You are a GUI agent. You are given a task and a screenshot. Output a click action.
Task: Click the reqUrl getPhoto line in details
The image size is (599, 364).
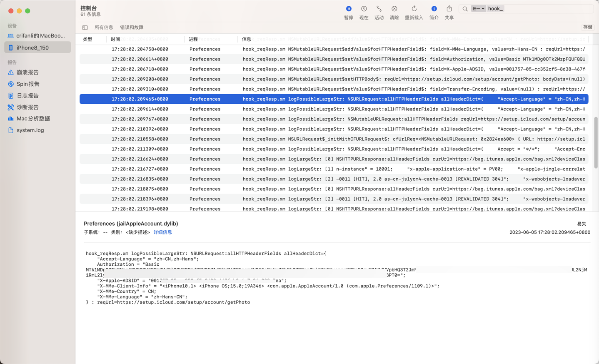click(168, 302)
